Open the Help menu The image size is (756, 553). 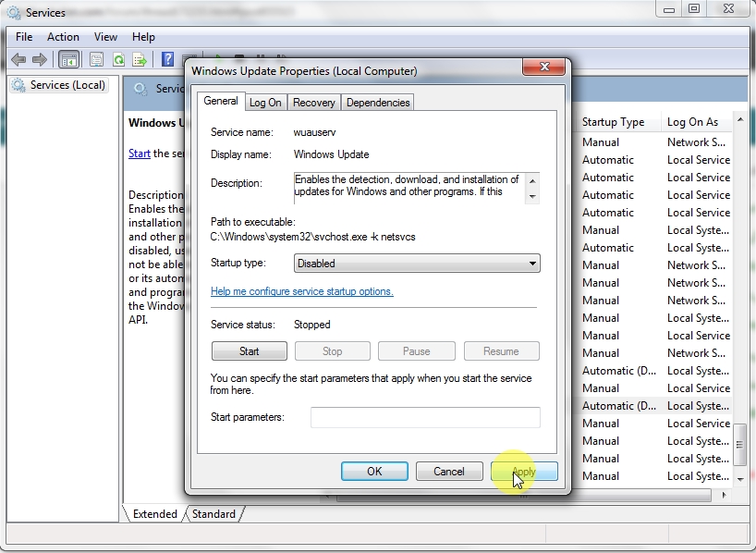coord(143,37)
